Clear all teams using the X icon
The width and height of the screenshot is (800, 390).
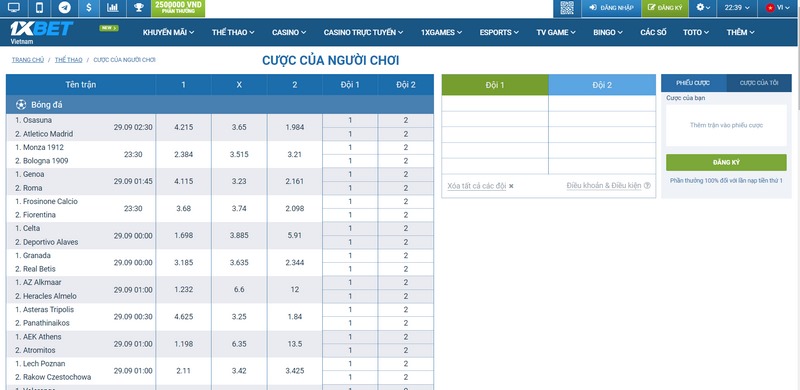tap(511, 186)
